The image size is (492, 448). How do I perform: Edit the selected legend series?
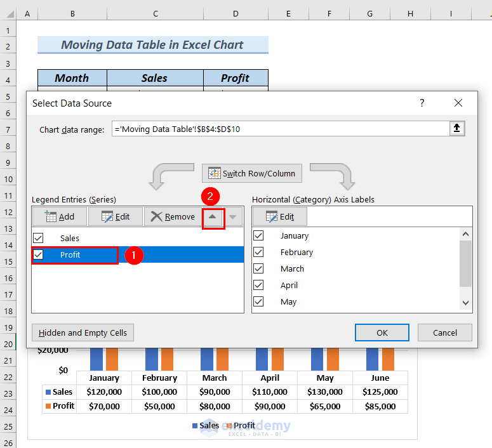tap(116, 216)
